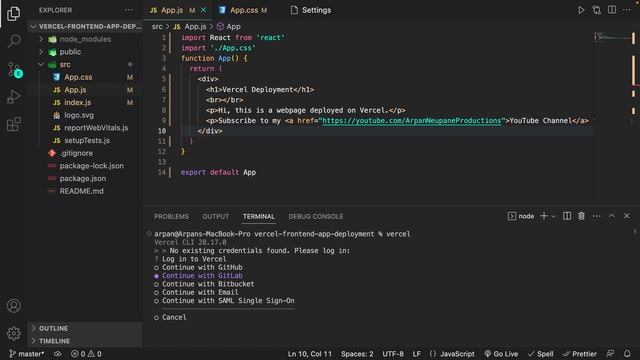Maximize the panel with the chevron up

[611, 216]
